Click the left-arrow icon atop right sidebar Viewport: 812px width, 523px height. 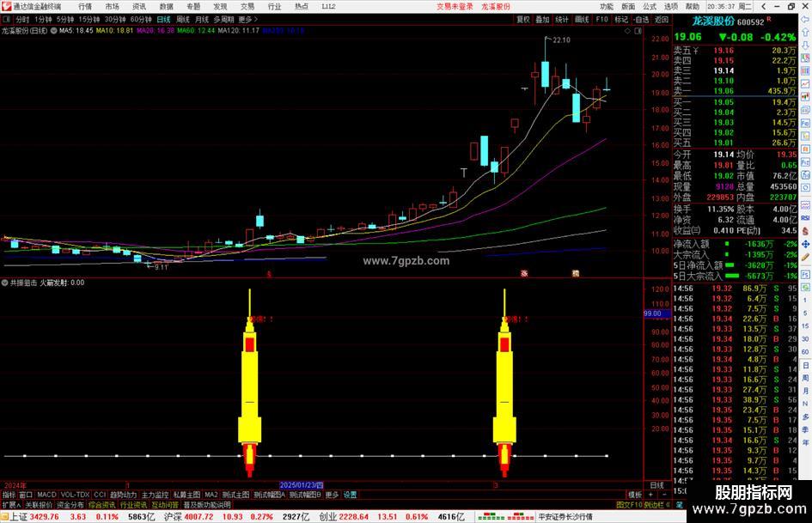tap(805, 19)
